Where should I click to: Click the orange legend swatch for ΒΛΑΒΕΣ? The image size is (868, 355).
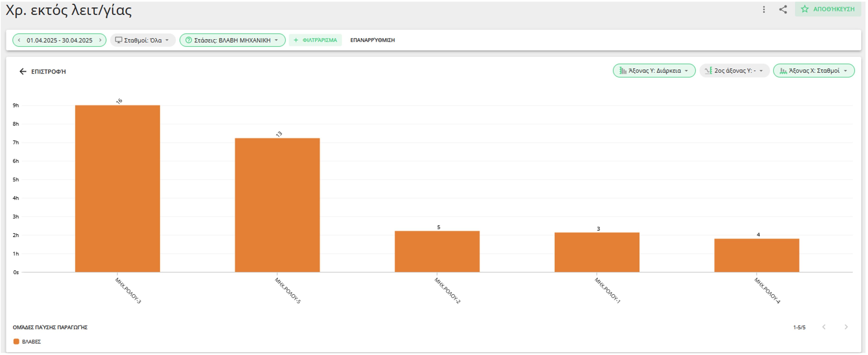(x=17, y=341)
